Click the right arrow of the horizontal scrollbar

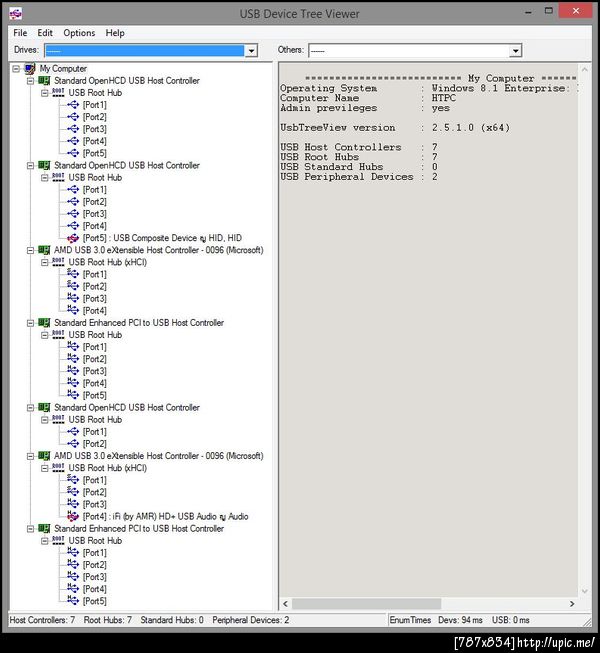point(572,603)
